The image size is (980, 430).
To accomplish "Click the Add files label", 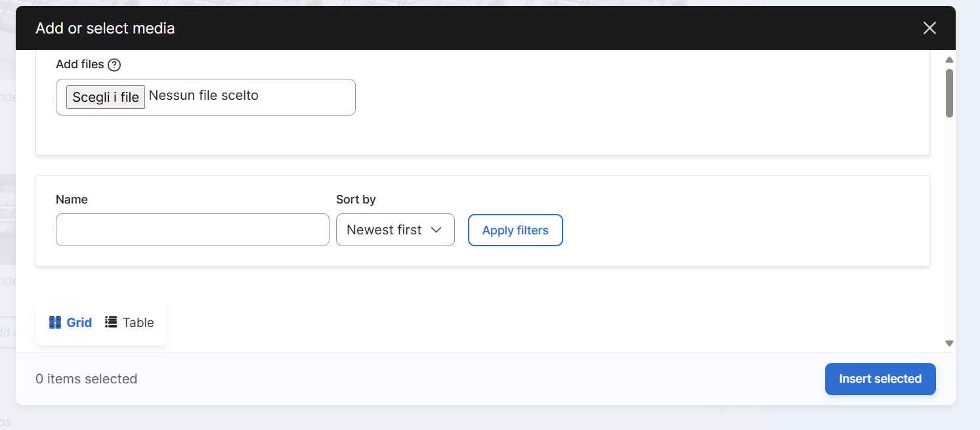I will tap(79, 64).
